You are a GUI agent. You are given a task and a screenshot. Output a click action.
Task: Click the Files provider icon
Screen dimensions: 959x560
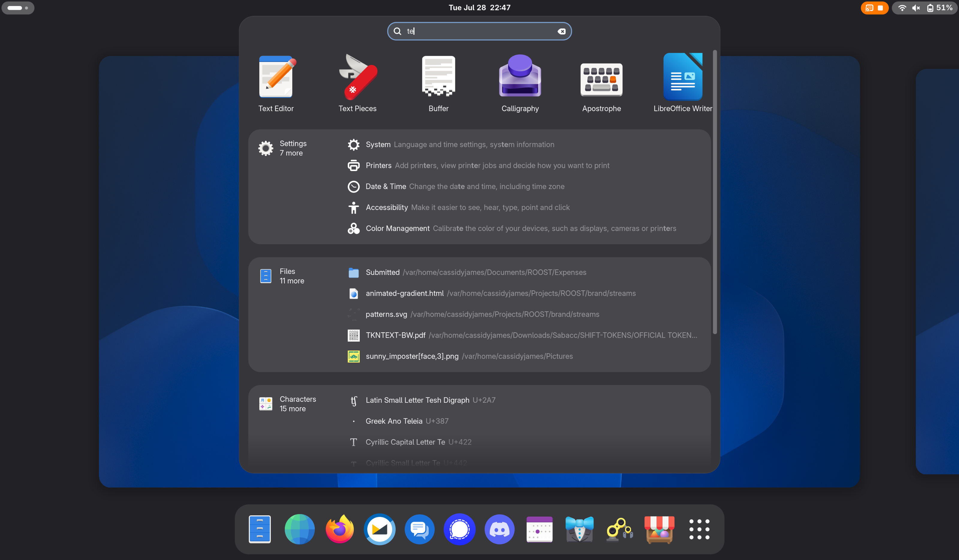pos(266,276)
